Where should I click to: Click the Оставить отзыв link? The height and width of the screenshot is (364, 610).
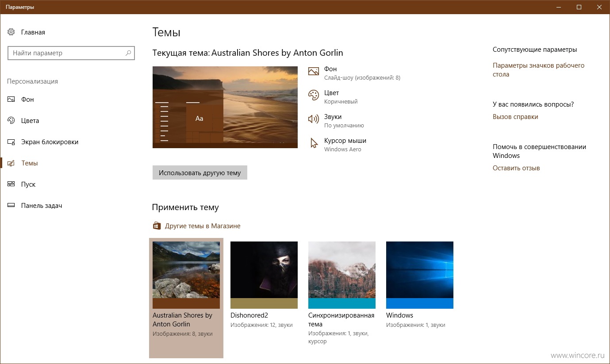[x=516, y=168]
